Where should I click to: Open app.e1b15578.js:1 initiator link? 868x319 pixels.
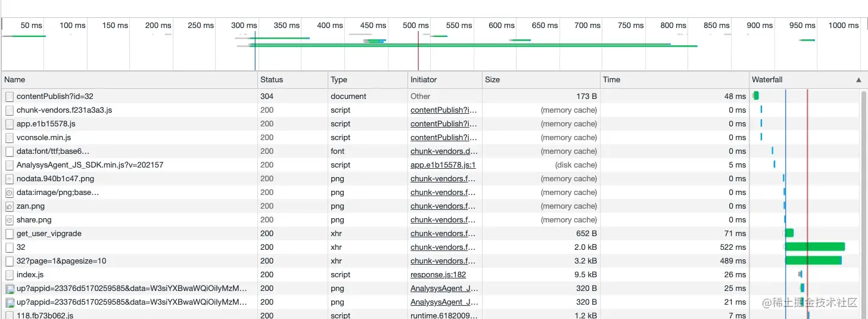click(x=443, y=165)
